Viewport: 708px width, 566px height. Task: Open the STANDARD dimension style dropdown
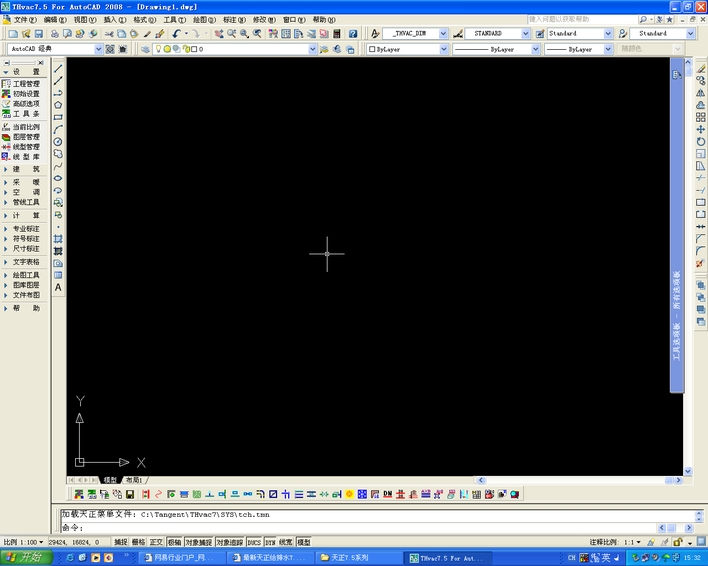tap(525, 33)
